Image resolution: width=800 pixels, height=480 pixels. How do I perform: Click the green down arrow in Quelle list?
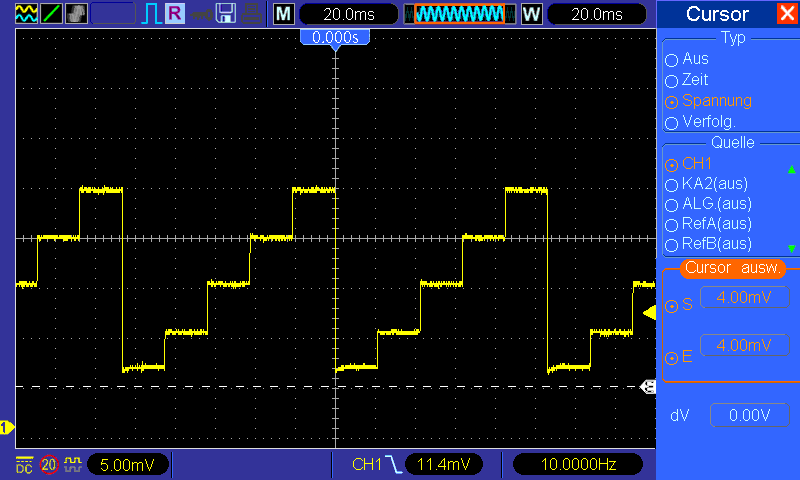(791, 248)
